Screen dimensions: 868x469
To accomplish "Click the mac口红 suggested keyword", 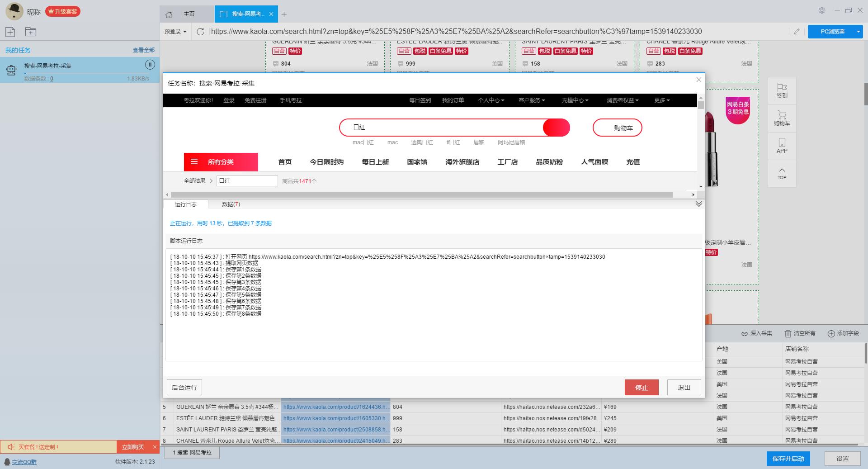I will pyautogui.click(x=363, y=142).
